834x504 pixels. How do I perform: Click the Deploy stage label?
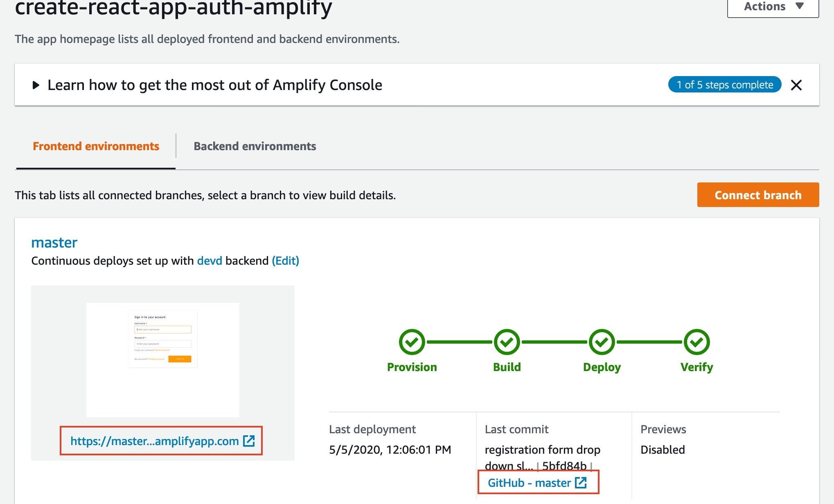pos(602,367)
